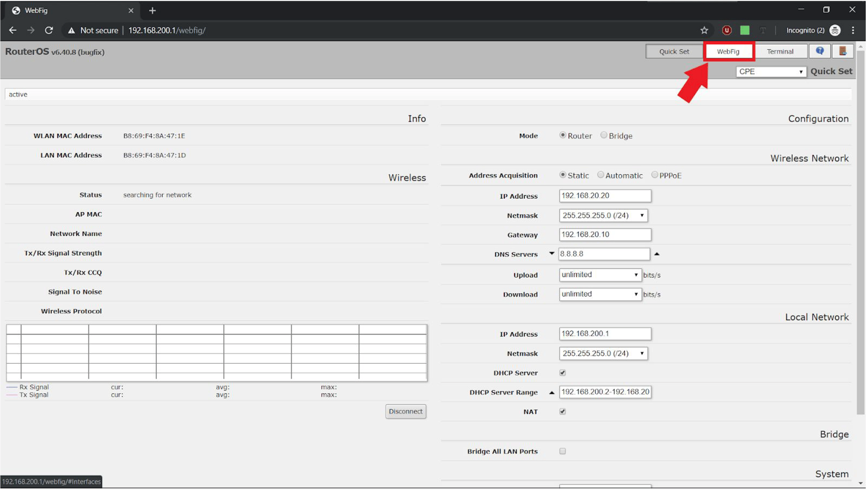
Task: Open the Local Network Netmask dropdown
Action: point(603,353)
